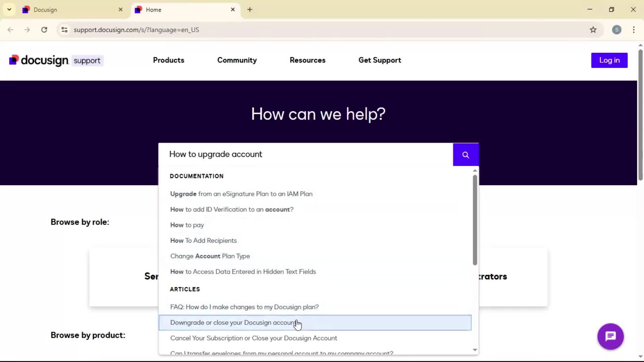Bookmark this page with the star icon
The image size is (644, 362).
click(x=593, y=30)
